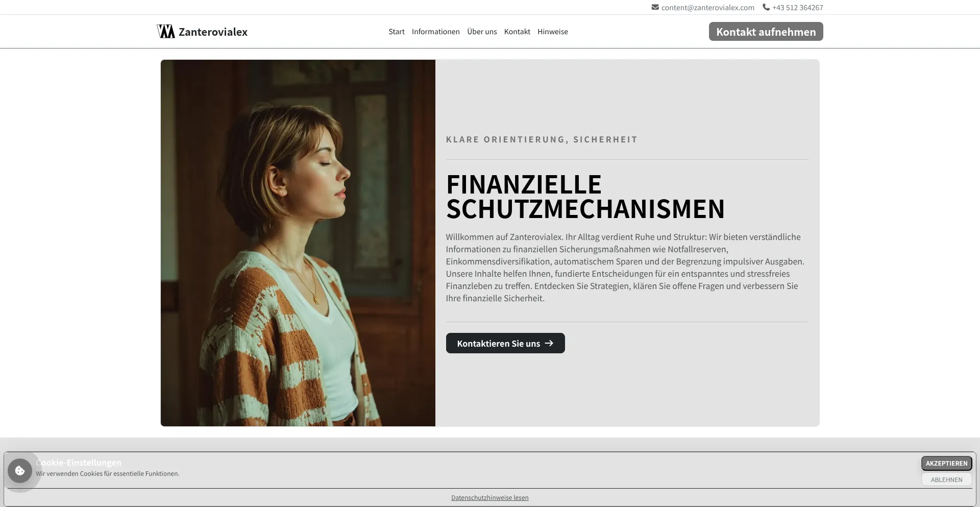
Task: Click the content@zanterovialex.com email link
Action: click(x=708, y=7)
